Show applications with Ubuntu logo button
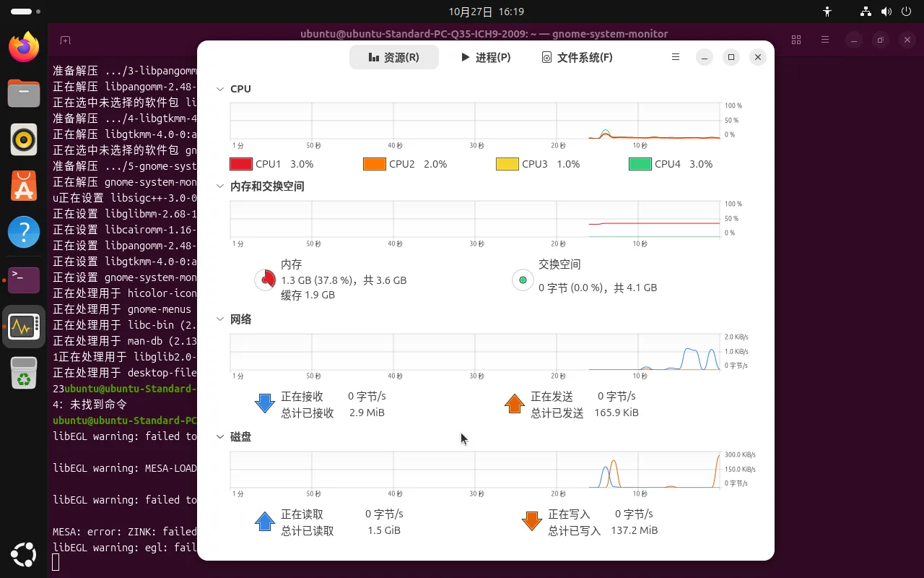The image size is (924, 578). (24, 554)
